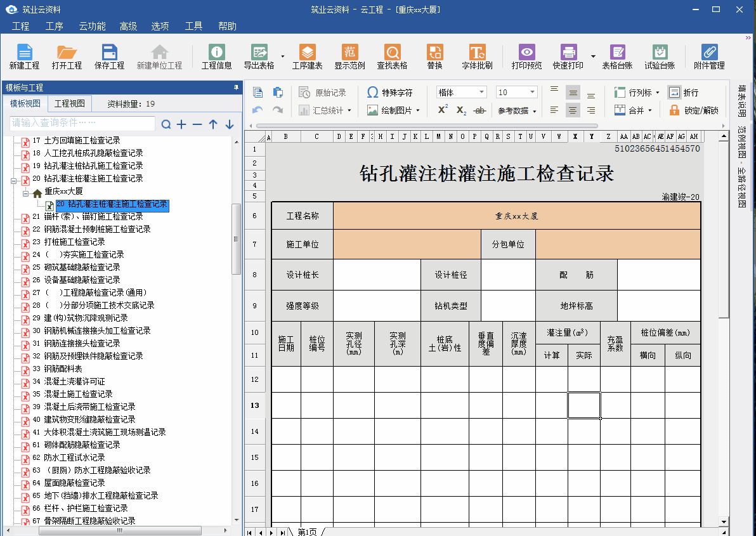Click the 工序建表 icon
Viewport: 756px width, 536px height.
click(x=307, y=56)
